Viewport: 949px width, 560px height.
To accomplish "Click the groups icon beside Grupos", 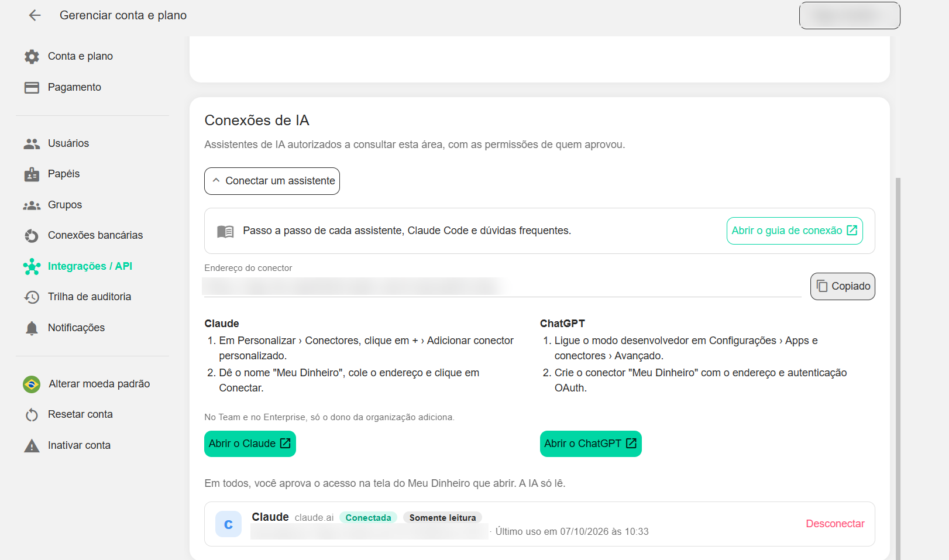I will click(32, 205).
